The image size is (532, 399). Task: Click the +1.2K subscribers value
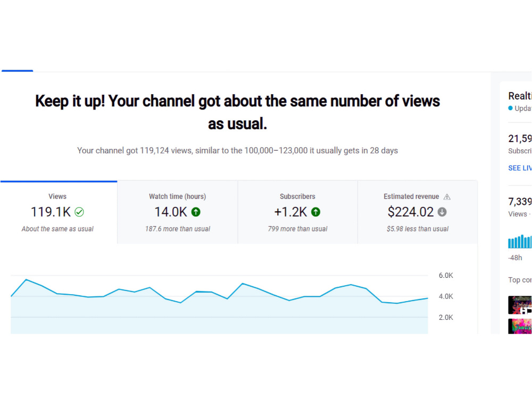pyautogui.click(x=290, y=212)
